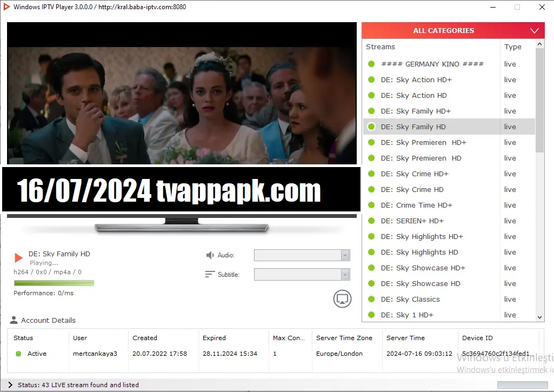Click expiry date 28.11.2024 15:34
The image size is (554, 392).
point(230,354)
